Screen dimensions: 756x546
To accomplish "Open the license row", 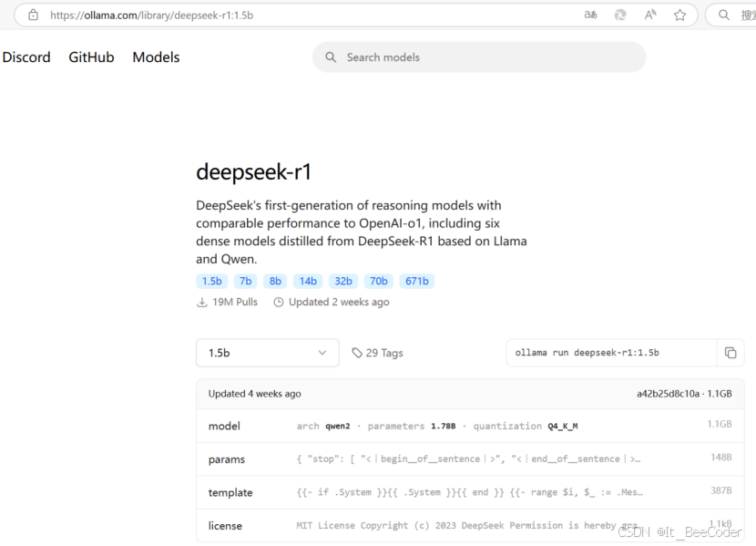I will (x=470, y=526).
